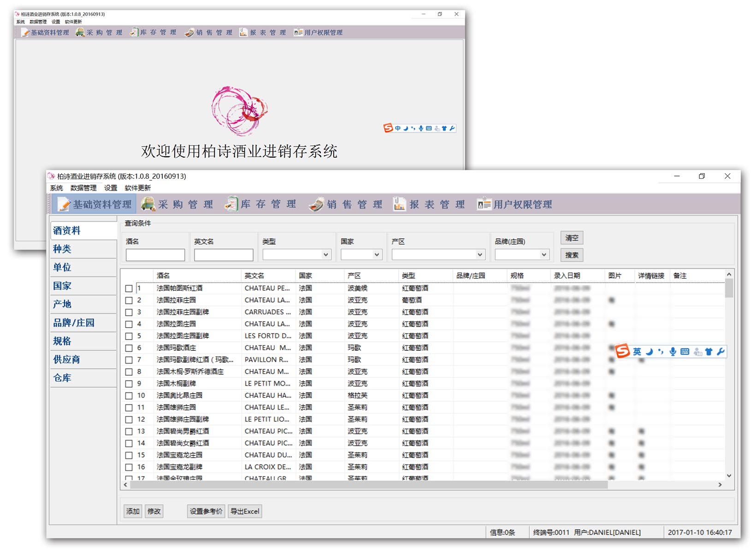Open 库存管理 toolbar icon in front window

pyautogui.click(x=231, y=204)
